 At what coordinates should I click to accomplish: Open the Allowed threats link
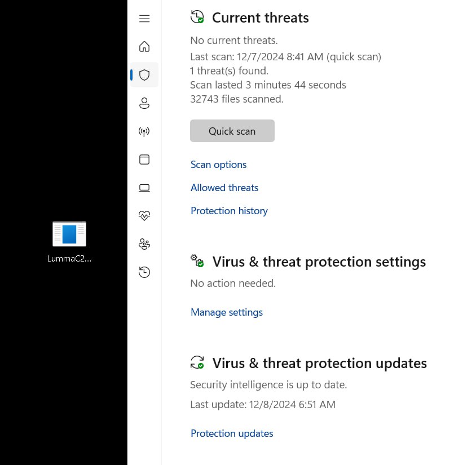224,188
